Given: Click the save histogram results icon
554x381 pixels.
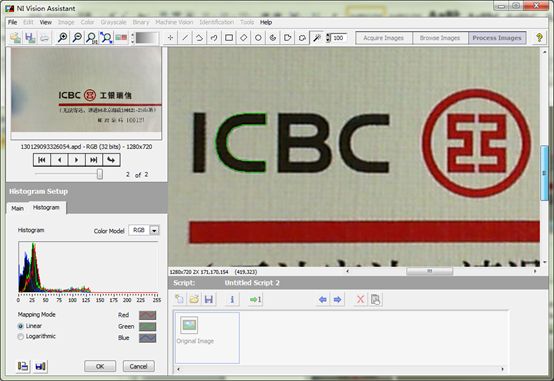Looking at the screenshot, I should (40, 366).
